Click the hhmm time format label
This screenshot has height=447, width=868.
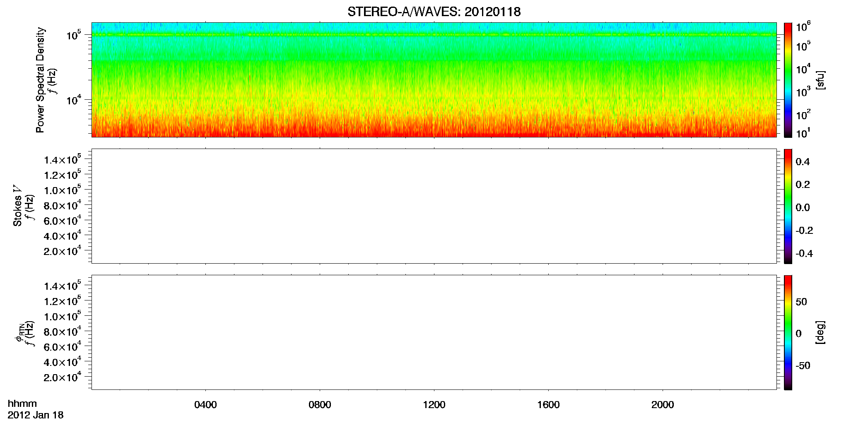22,404
